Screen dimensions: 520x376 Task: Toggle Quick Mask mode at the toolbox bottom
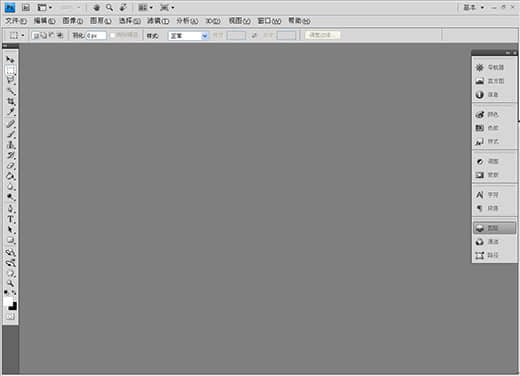click(x=10, y=317)
